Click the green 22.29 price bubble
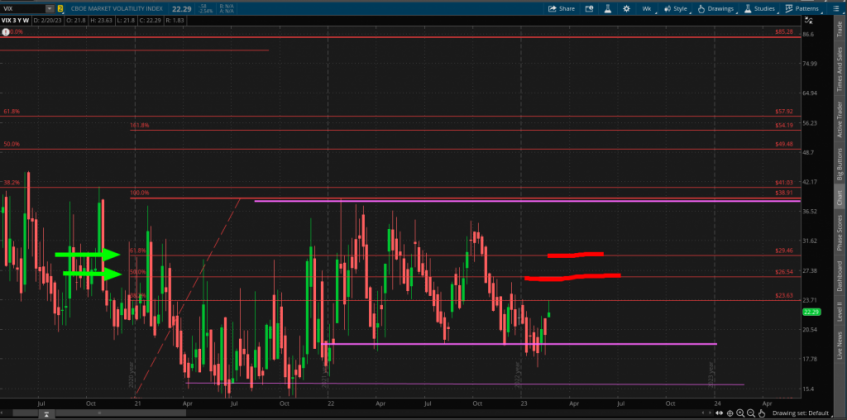 click(812, 311)
